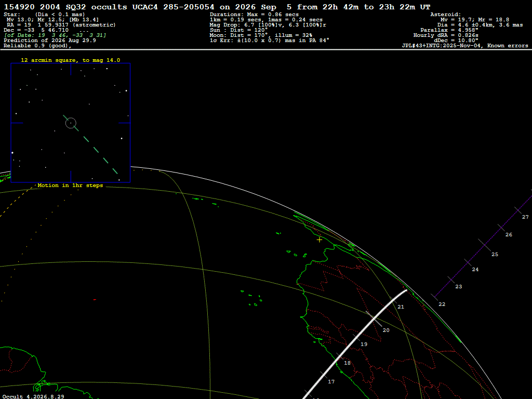Click purple line marker labeled 26
Image resolution: width=532 pixels, height=399 pixels.
[x=501, y=228]
